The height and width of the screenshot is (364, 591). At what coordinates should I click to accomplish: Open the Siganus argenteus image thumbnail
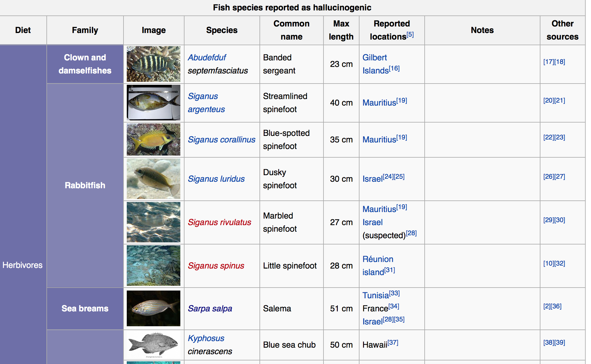(154, 103)
